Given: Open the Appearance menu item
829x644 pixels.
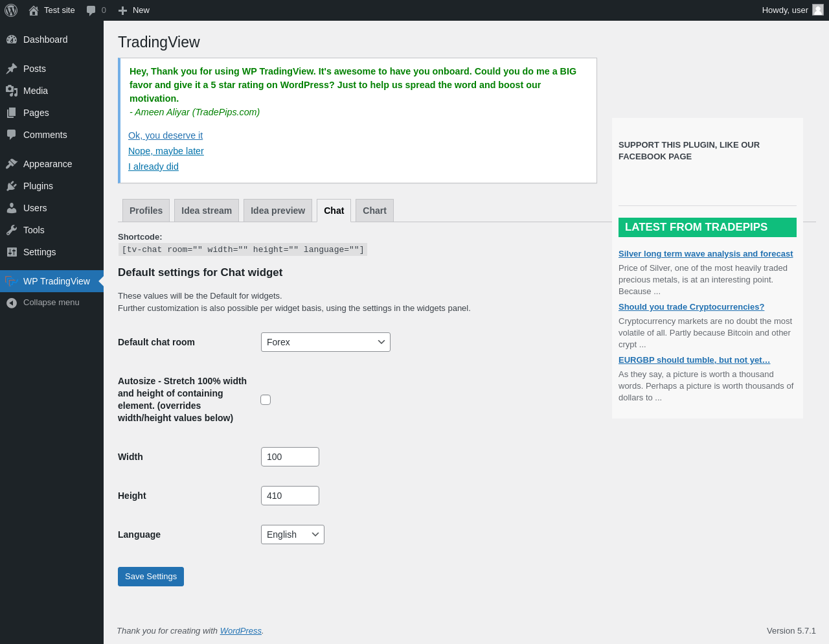Looking at the screenshot, I should [x=52, y=164].
